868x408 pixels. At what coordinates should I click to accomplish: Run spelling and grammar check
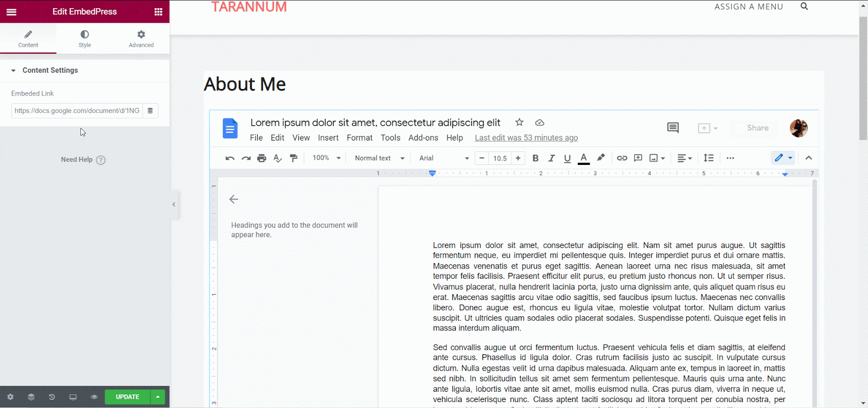278,158
